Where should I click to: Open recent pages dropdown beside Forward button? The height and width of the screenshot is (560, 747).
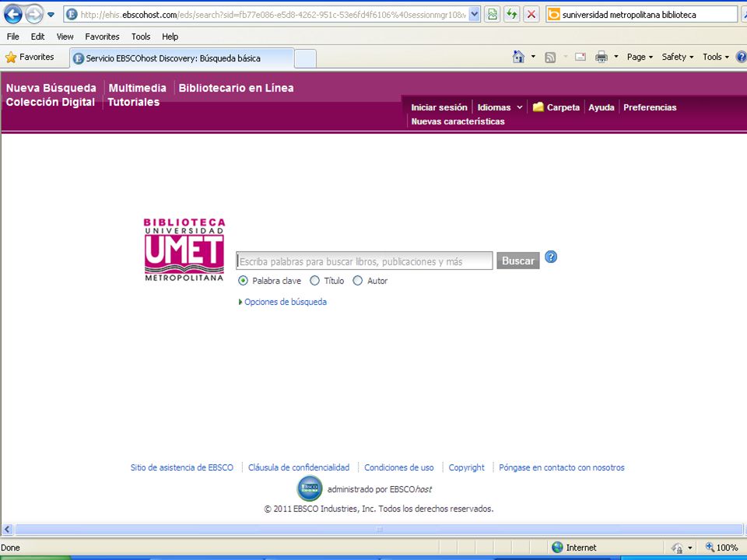(x=51, y=15)
